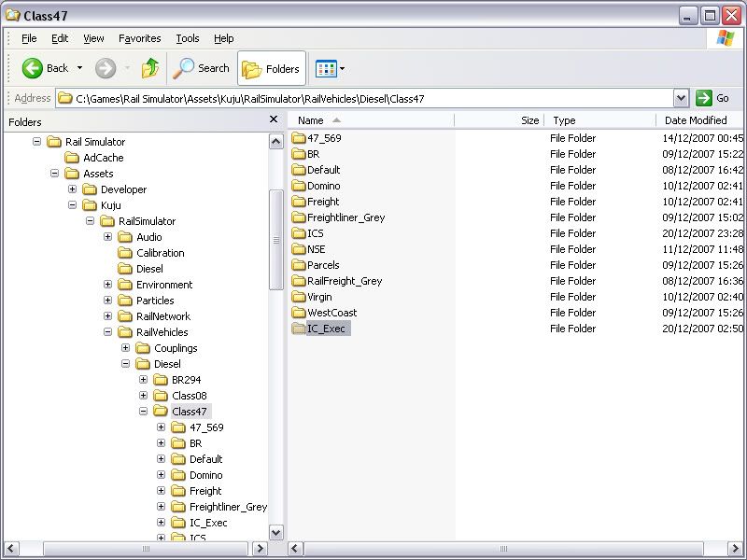Select the Freightliner_Grey folder icon in file list
This screenshot has width=747, height=560.
tap(299, 217)
